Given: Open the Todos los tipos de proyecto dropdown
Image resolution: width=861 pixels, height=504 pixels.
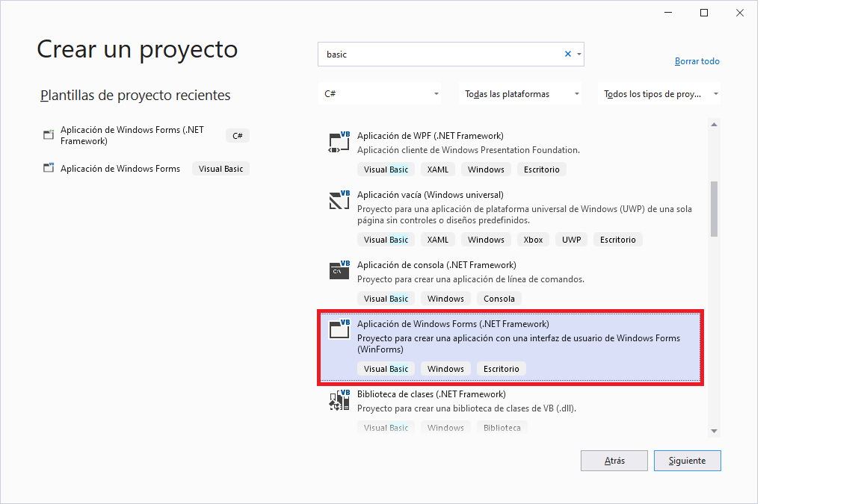Looking at the screenshot, I should point(660,93).
